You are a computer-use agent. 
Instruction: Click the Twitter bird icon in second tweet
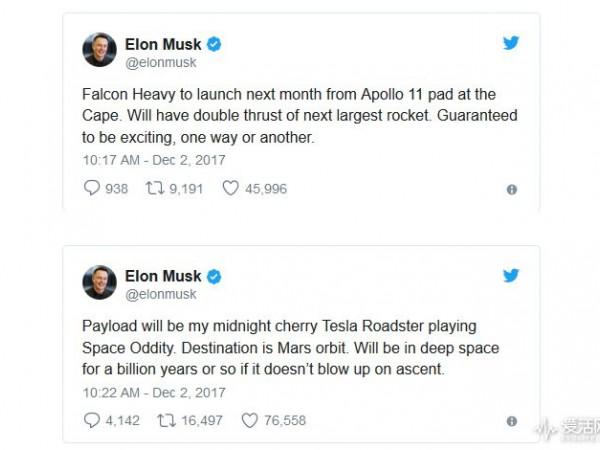[511, 276]
